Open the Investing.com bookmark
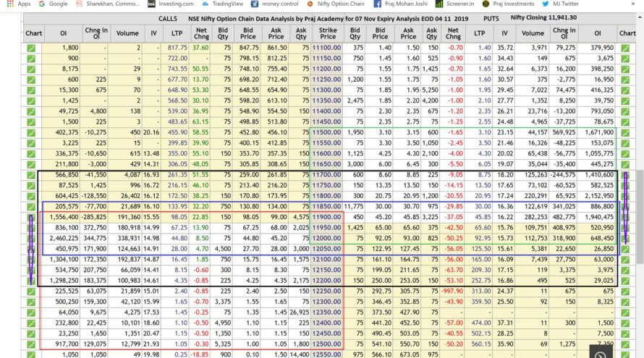 point(171,4)
